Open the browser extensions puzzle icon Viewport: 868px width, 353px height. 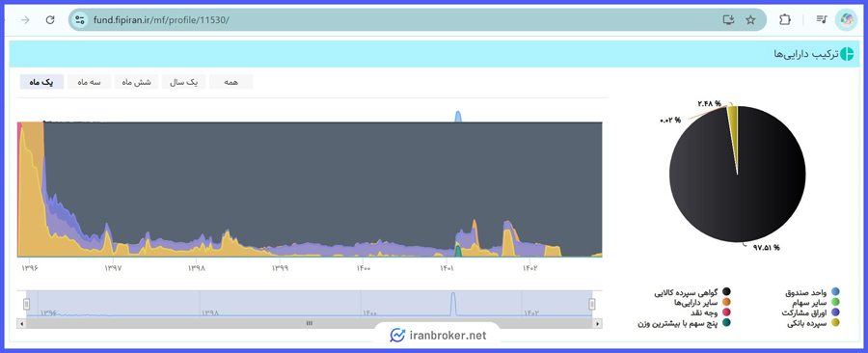click(x=784, y=20)
